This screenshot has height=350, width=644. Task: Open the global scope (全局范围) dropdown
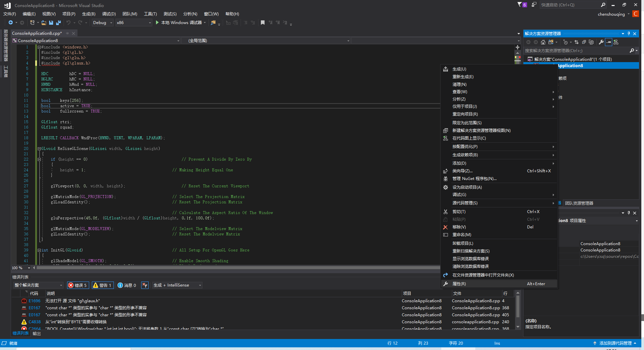(266, 41)
